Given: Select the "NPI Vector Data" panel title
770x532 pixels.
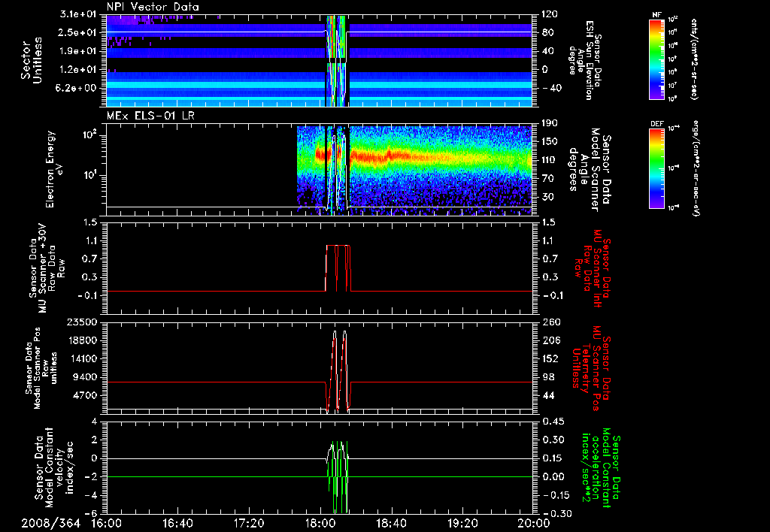Looking at the screenshot, I should pos(153,7).
